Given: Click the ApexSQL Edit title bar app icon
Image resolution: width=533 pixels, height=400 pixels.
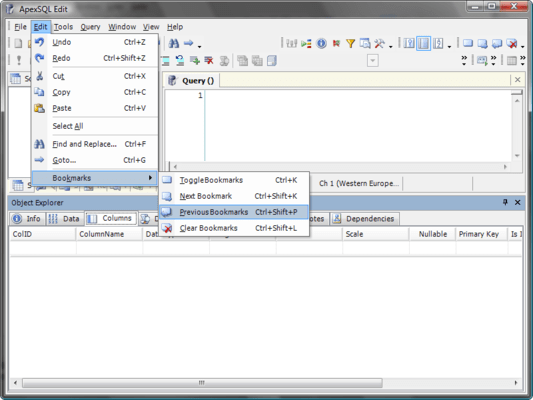Looking at the screenshot, I should pyautogui.click(x=10, y=9).
